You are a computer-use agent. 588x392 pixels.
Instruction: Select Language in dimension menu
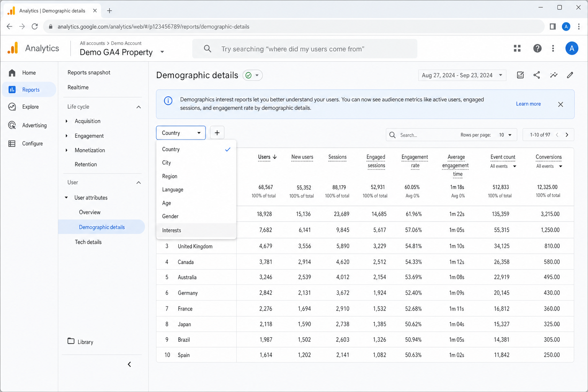click(196, 189)
